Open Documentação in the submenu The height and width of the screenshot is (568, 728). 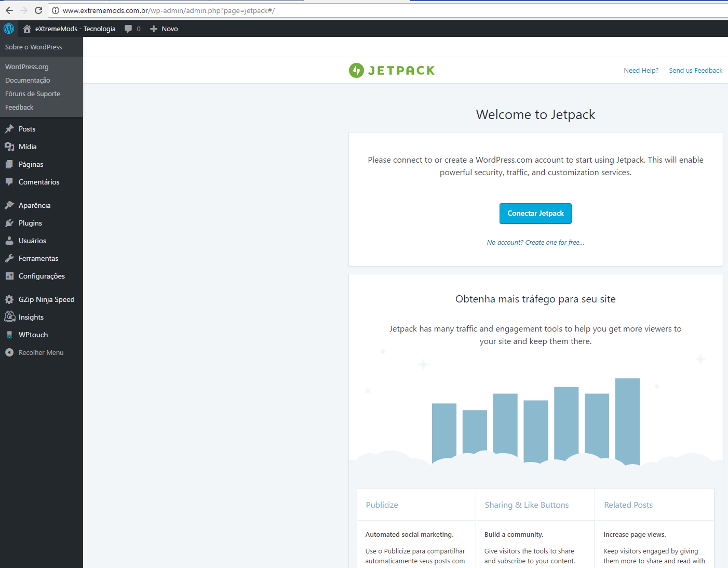[x=28, y=80]
